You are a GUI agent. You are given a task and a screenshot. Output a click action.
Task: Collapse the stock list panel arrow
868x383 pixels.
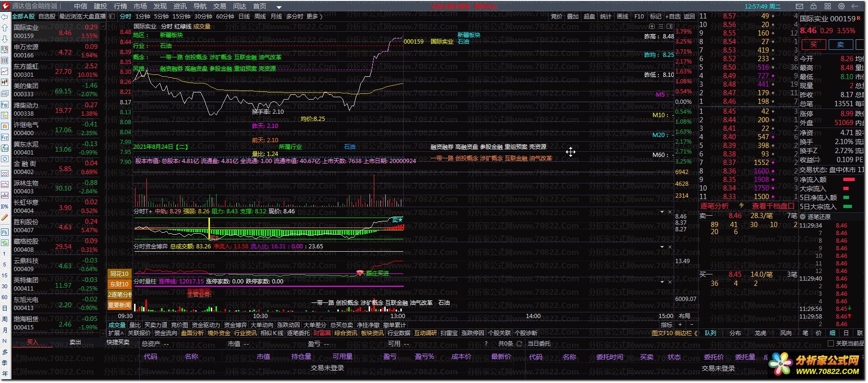click(x=102, y=26)
